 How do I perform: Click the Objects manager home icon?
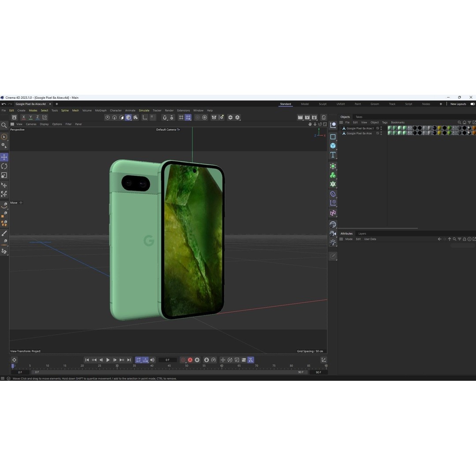click(x=464, y=123)
